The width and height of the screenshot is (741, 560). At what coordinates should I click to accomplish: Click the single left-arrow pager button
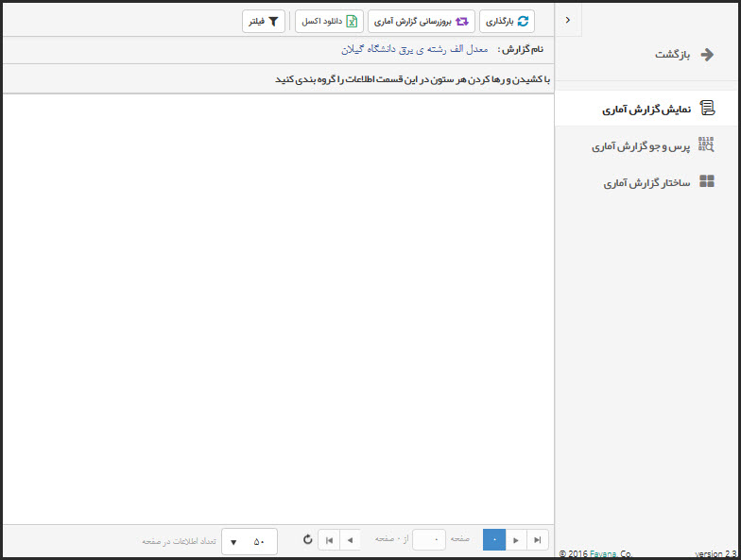pos(350,540)
